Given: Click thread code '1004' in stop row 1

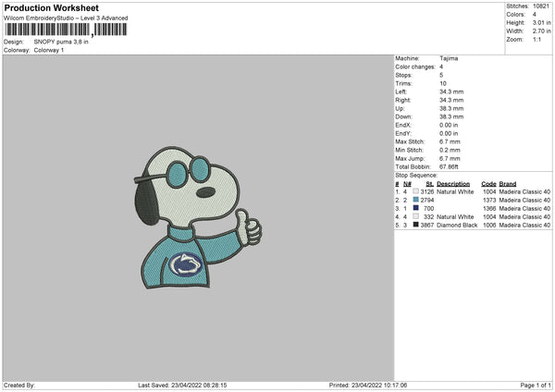Looking at the screenshot, I should [x=489, y=191].
